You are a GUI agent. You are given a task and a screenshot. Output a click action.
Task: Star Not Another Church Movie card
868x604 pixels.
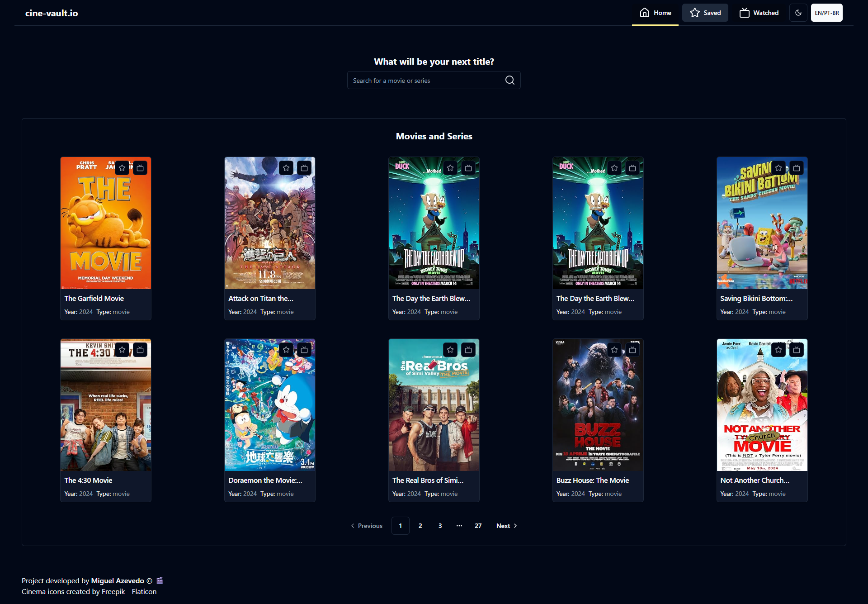tap(778, 350)
